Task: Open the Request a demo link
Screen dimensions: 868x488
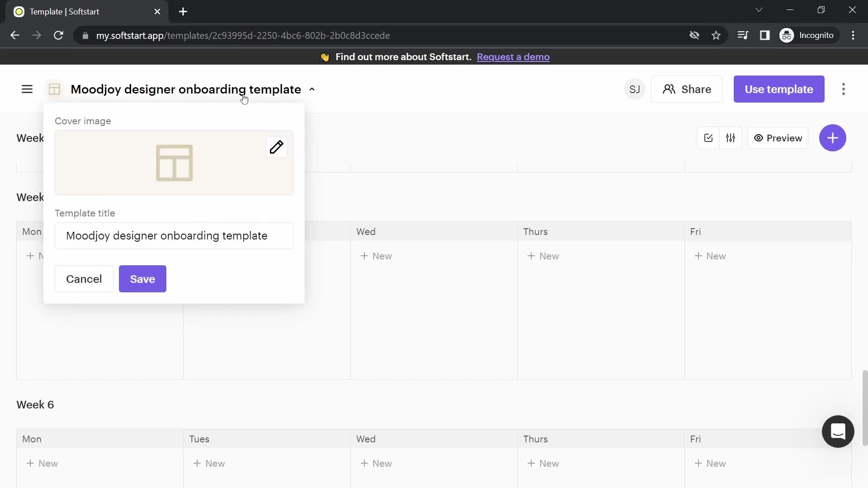Action: pyautogui.click(x=513, y=57)
